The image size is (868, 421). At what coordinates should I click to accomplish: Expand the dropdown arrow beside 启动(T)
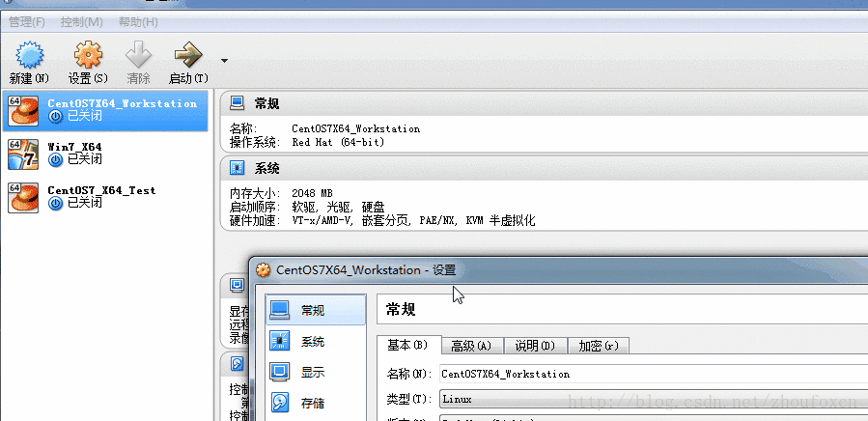[224, 61]
